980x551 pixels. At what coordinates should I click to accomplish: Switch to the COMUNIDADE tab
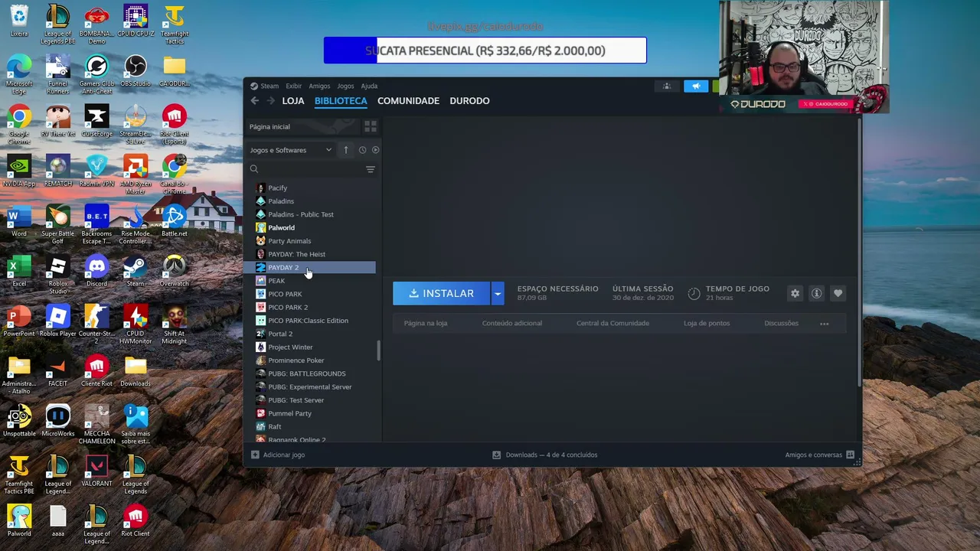408,101
